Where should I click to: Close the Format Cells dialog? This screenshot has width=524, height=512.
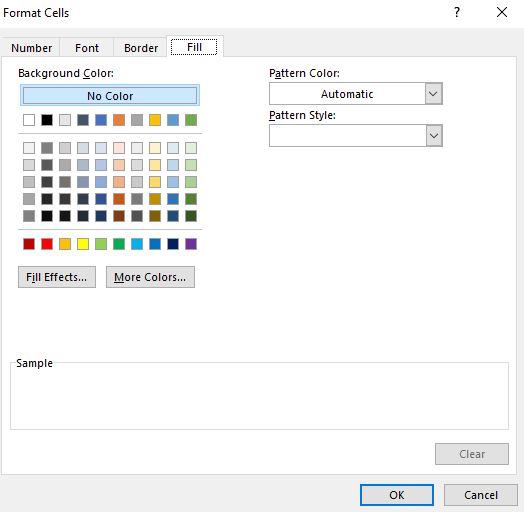(x=502, y=13)
